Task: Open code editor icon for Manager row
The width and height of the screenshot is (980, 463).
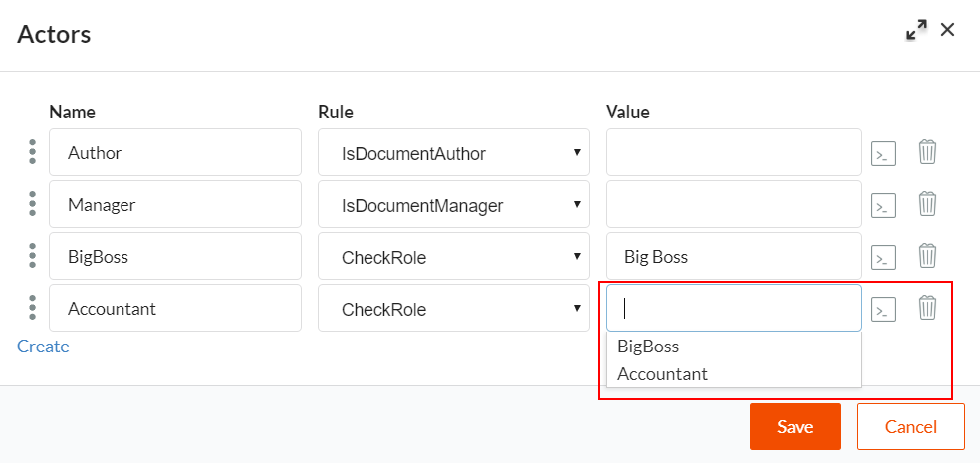Action: point(883,205)
